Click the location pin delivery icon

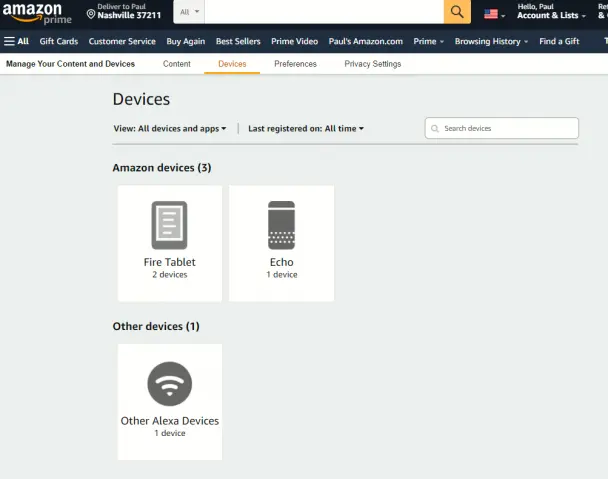[x=91, y=14]
